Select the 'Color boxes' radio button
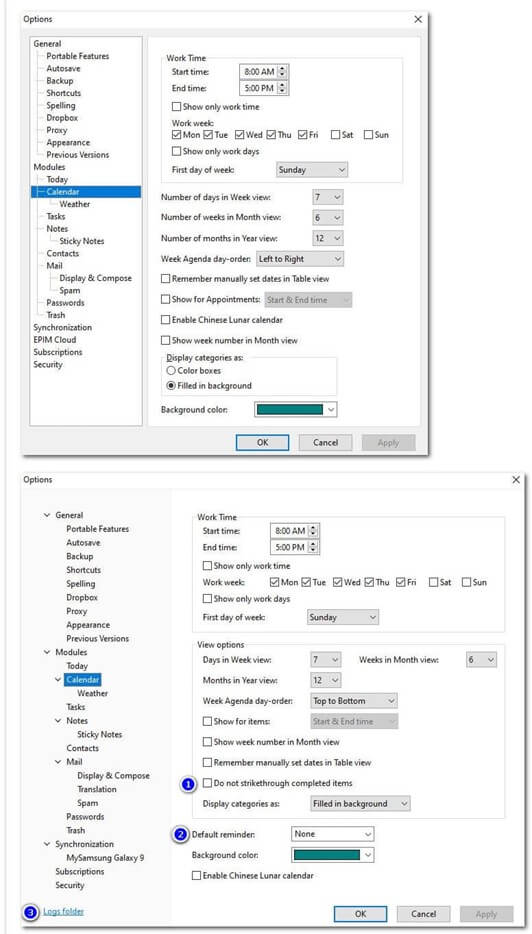The image size is (532, 934). 171,371
